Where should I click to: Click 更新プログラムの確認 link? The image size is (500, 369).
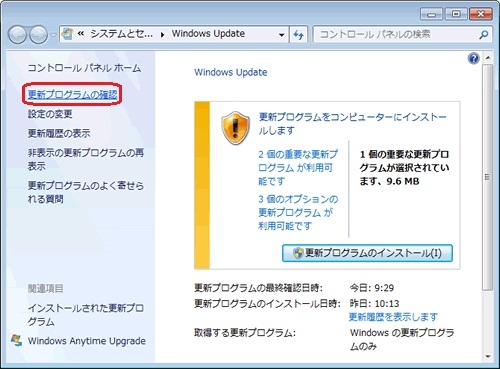tap(72, 95)
